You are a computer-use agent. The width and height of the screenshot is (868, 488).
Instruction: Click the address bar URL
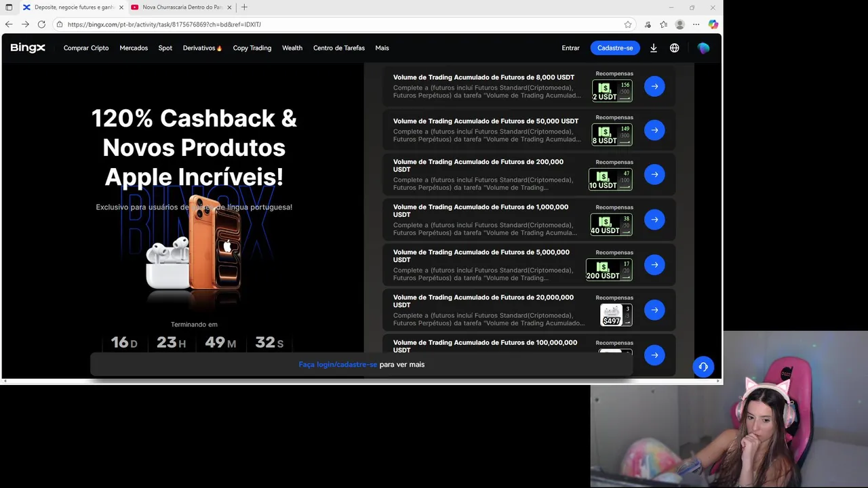tap(164, 24)
